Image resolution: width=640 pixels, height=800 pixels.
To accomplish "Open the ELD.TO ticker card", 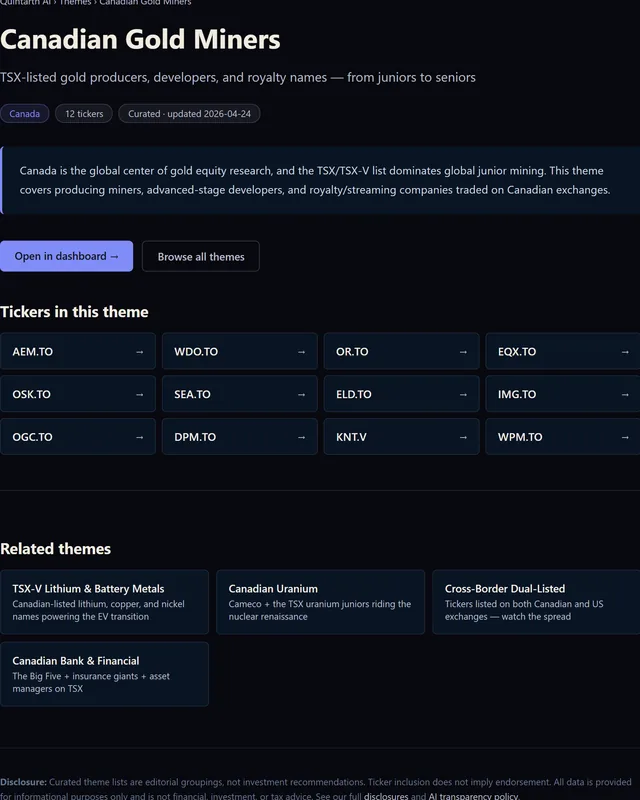I will pos(401,394).
